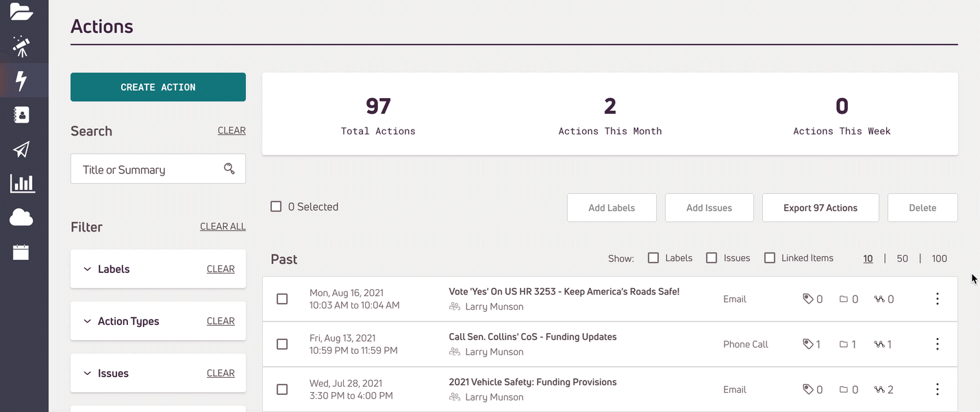Screen dimensions: 980x412
Task: Clear the Issues filter
Action: pos(221,373)
